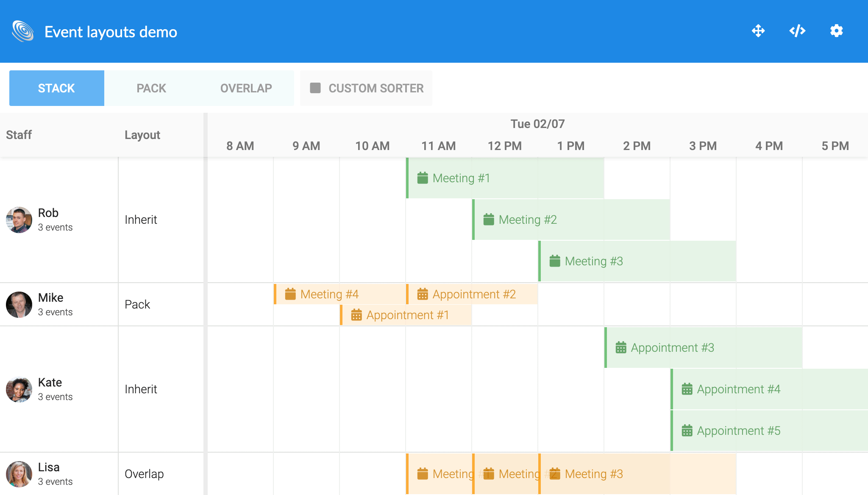Click the settings gear icon in toolbar
The height and width of the screenshot is (495, 868).
tap(836, 31)
